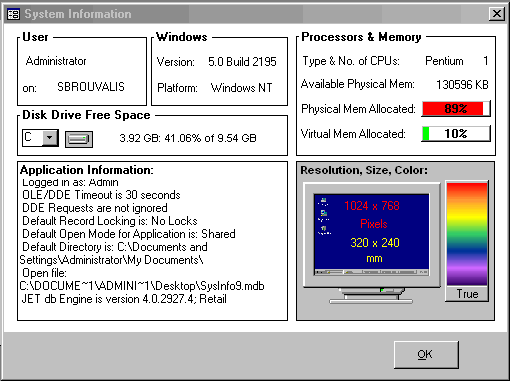Click the Application Information heading
Image resolution: width=510 pixels, height=381 pixels.
[87, 170]
